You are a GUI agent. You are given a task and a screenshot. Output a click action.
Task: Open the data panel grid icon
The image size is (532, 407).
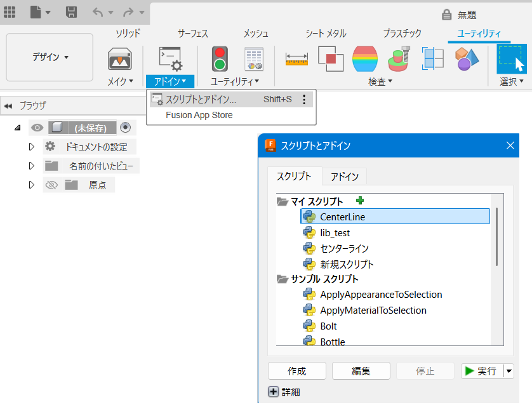[10, 12]
